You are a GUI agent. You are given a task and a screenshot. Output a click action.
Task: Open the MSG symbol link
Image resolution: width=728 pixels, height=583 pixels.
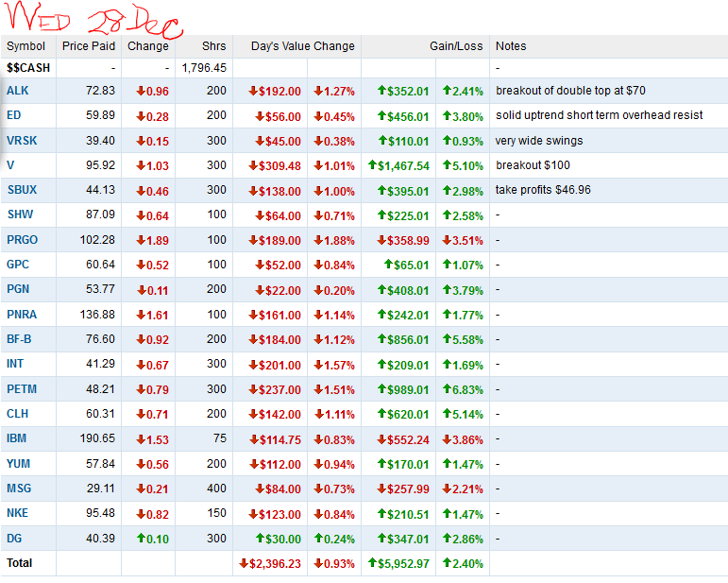click(19, 489)
